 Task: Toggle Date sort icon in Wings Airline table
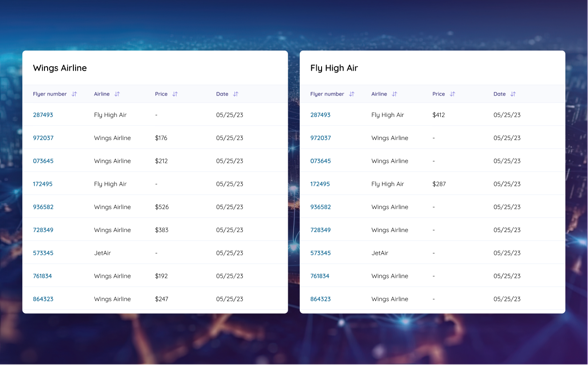point(236,94)
